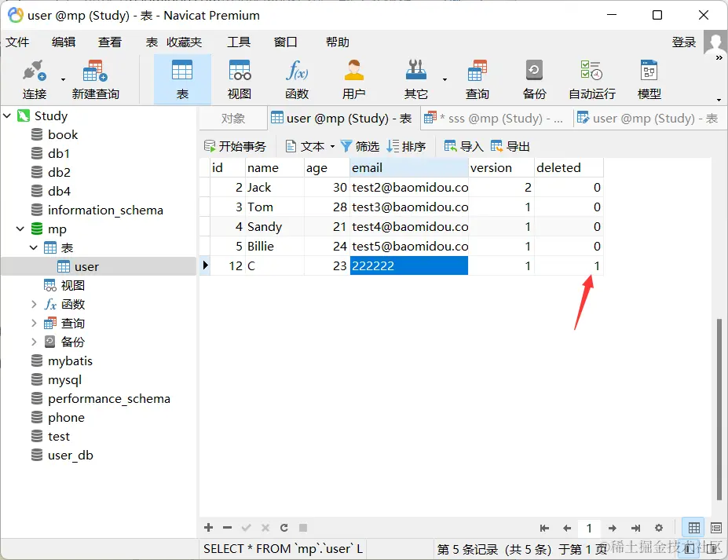The image size is (728, 560).
Task: Click the 排序 sort button
Action: (x=406, y=146)
